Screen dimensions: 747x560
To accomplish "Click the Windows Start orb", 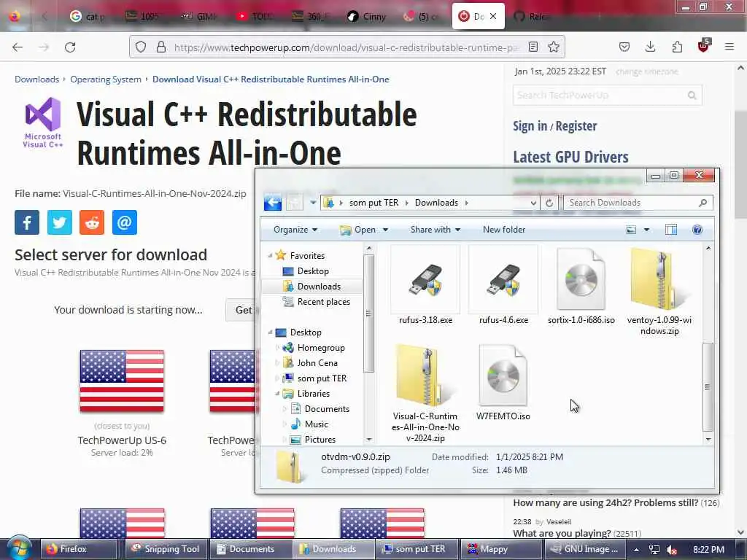I will 20,548.
